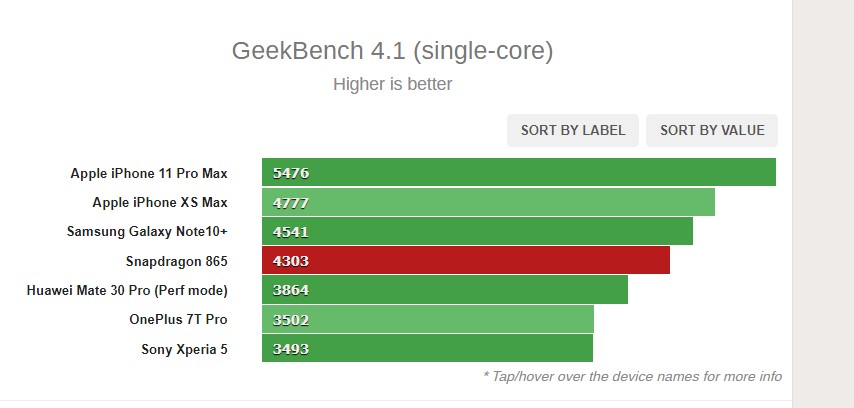Image resolution: width=854 pixels, height=408 pixels.
Task: Click the iPhone 11 Pro Max 5476 bar
Action: 518,172
